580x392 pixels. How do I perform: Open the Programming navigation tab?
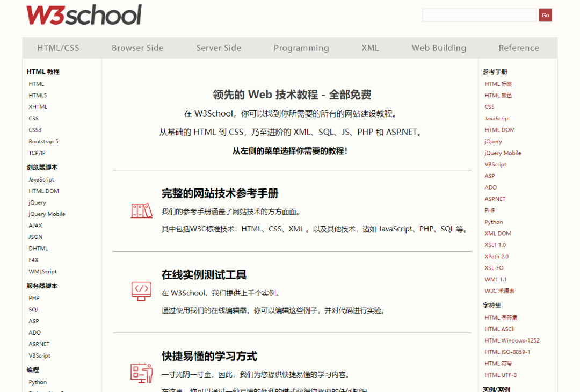pyautogui.click(x=301, y=48)
